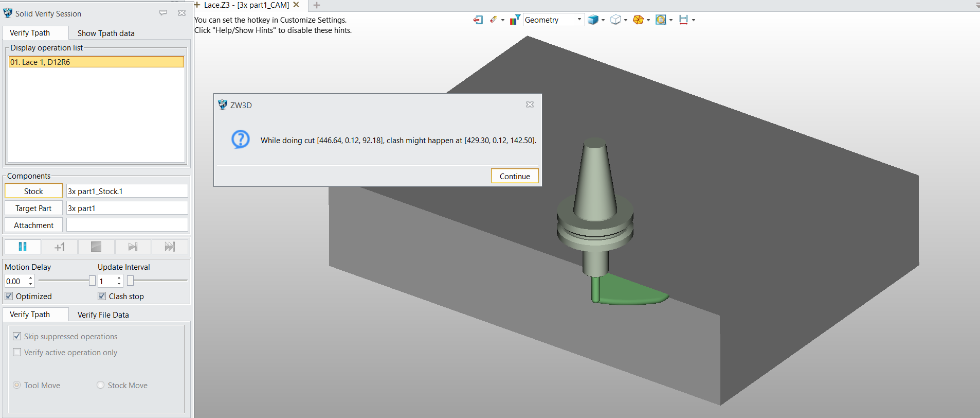This screenshot has width=980, height=418.
Task: Click the shaded blue cube display icon
Action: (x=593, y=20)
